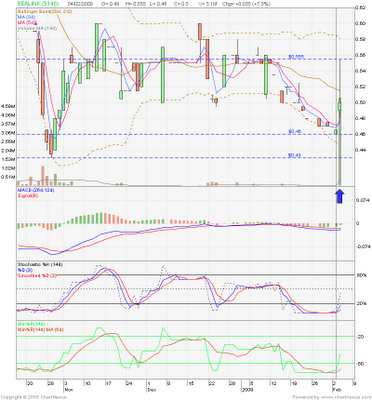372x400 pixels.
Task: Select the Stochastic %K indicator label
Action: coord(40,265)
